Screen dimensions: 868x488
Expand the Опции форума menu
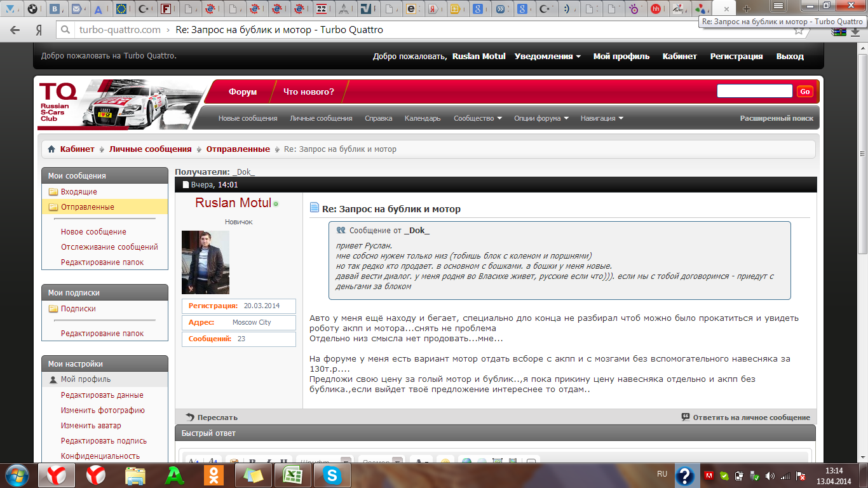[x=541, y=118]
